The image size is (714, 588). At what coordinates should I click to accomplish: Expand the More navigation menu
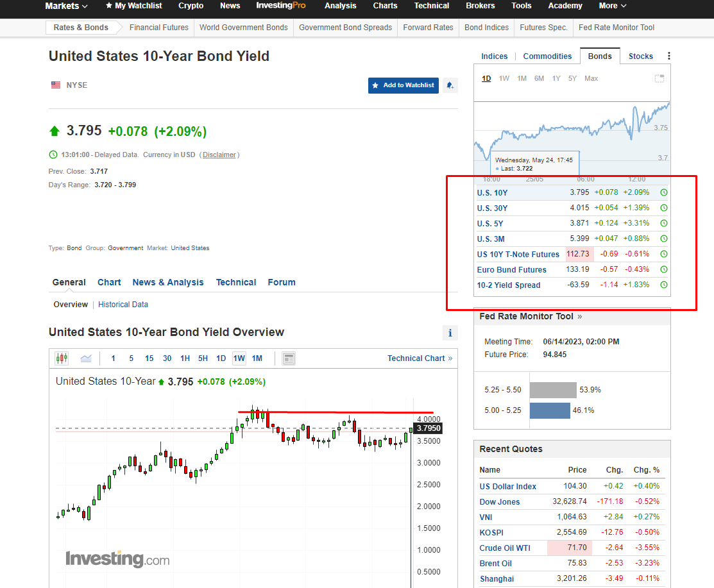[613, 6]
